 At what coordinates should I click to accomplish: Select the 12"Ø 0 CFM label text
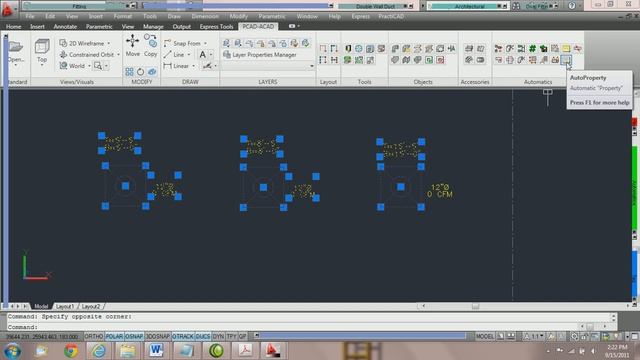[x=440, y=191]
